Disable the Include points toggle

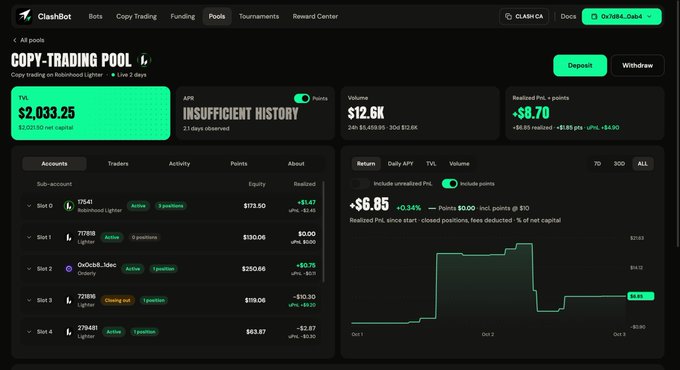tap(450, 183)
